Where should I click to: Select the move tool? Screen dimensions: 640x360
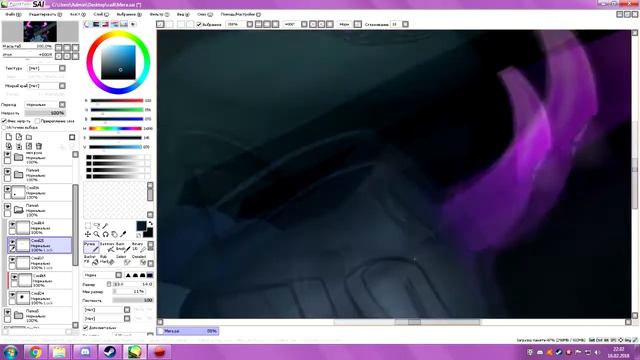coord(88,234)
